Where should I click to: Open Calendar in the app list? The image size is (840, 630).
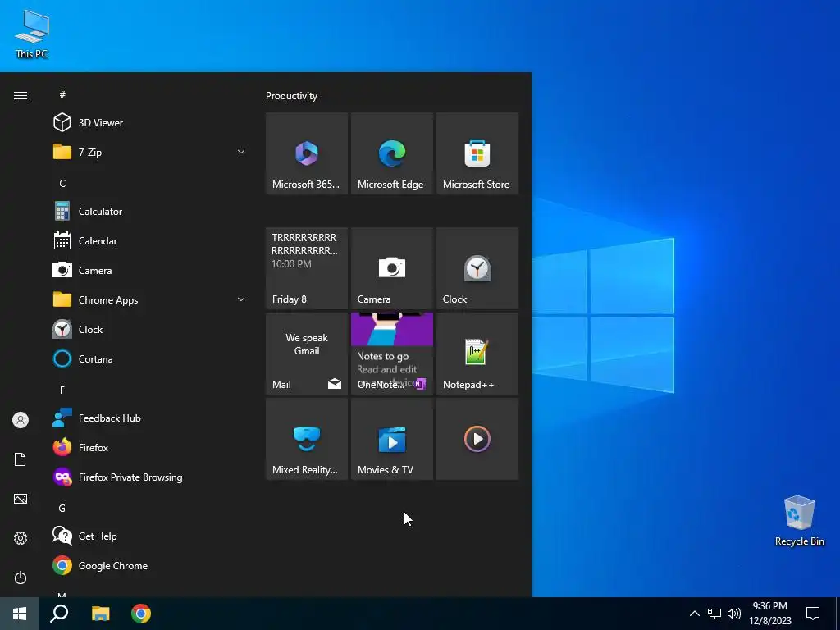[150, 241]
